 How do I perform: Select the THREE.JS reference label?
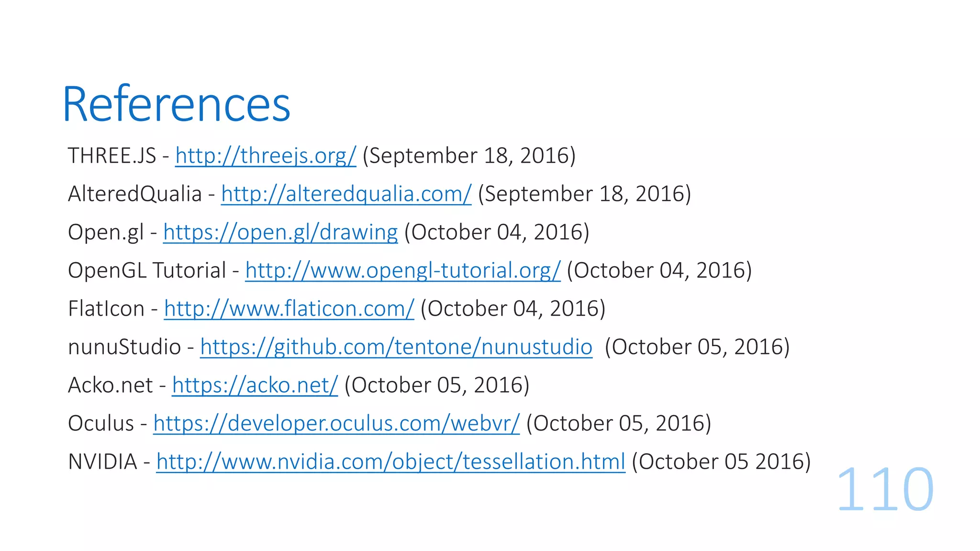112,156
